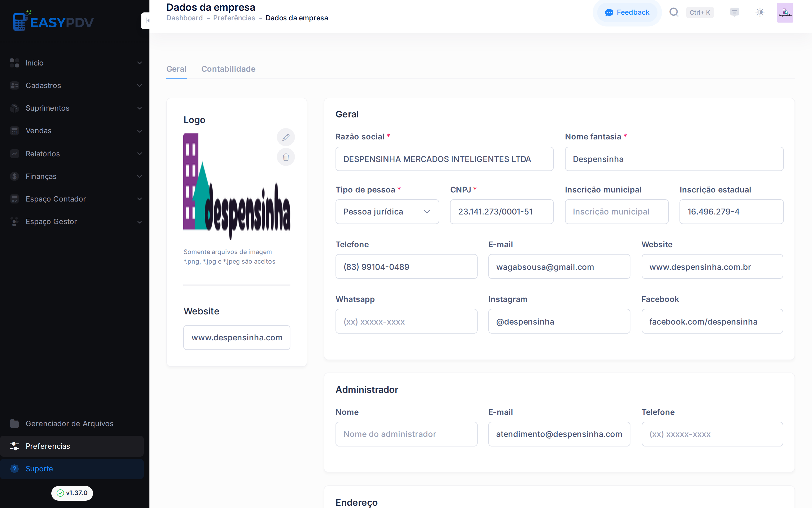Focus the Instagram field

pyautogui.click(x=559, y=321)
